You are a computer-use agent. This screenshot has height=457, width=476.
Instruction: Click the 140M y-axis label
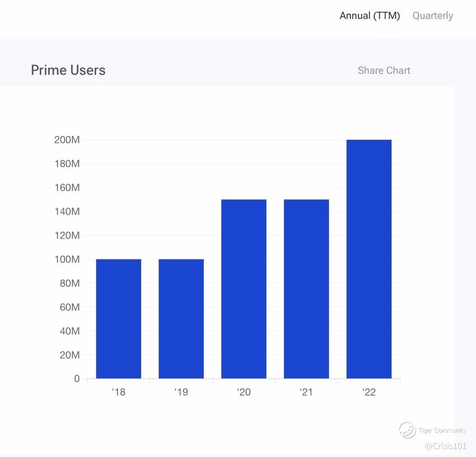click(x=67, y=212)
